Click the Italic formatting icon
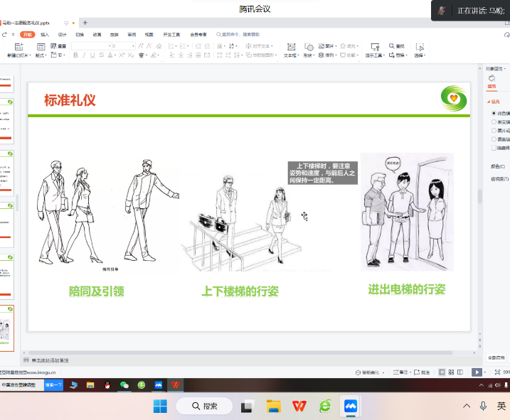Image resolution: width=510 pixels, height=420 pixels. click(x=83, y=55)
